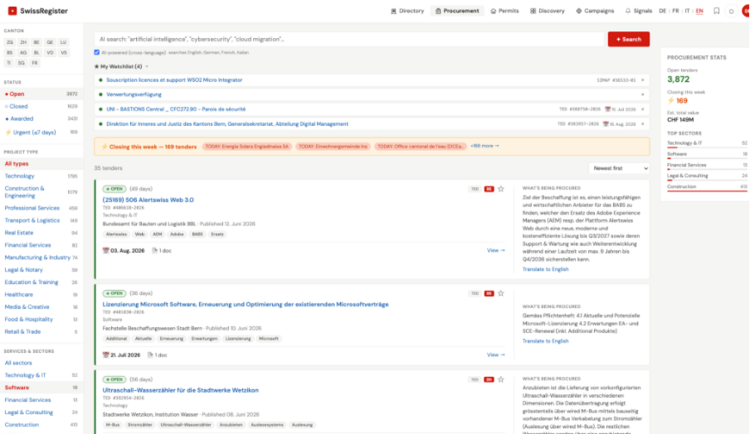Viewport: 750px width, 434px height.
Task: Click in the AI search input field
Action: (x=350, y=39)
